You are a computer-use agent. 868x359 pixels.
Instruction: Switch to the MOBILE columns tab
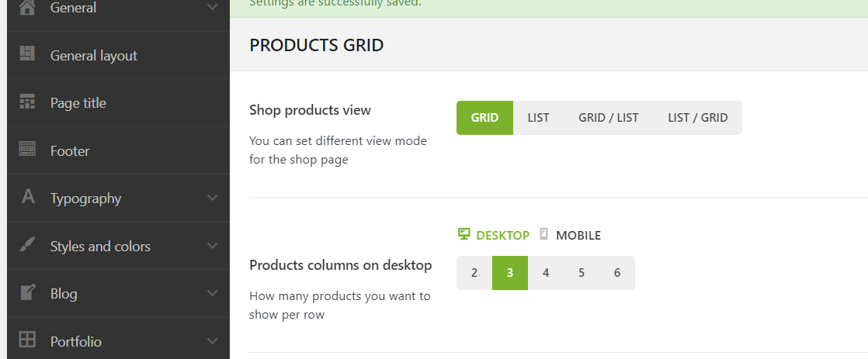570,235
